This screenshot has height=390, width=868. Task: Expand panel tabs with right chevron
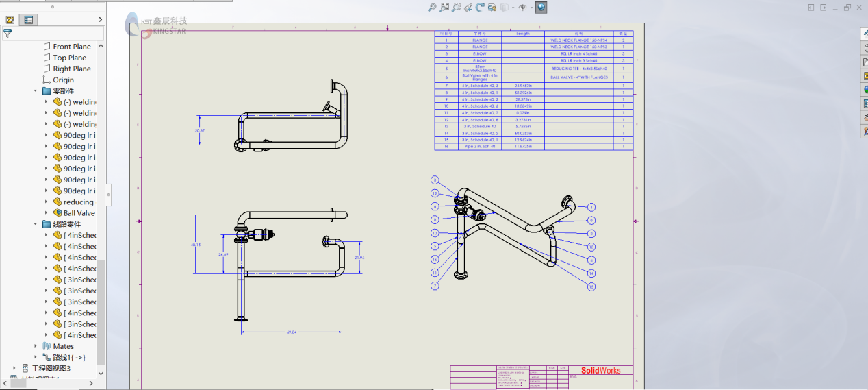click(x=101, y=20)
